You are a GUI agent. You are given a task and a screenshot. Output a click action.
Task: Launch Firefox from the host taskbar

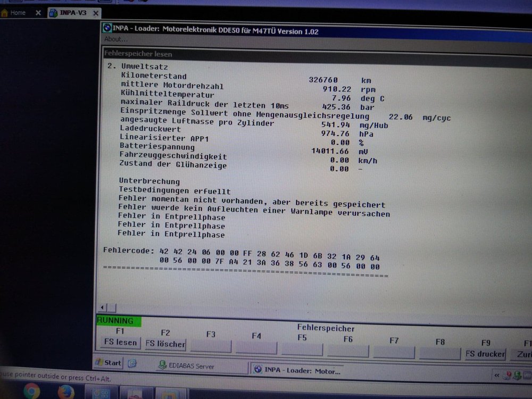pos(66,391)
